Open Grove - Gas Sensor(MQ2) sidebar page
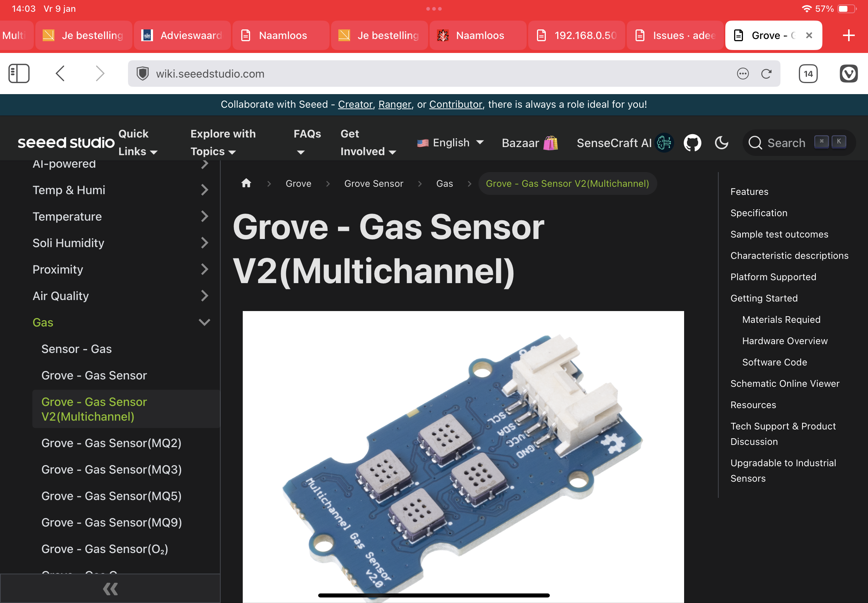This screenshot has width=868, height=603. (111, 443)
